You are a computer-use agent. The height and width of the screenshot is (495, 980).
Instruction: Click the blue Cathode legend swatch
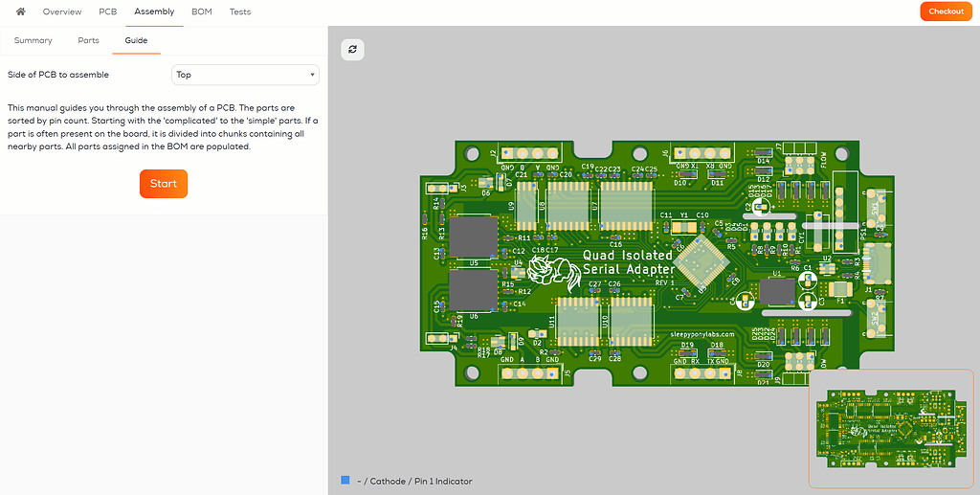[345, 481]
